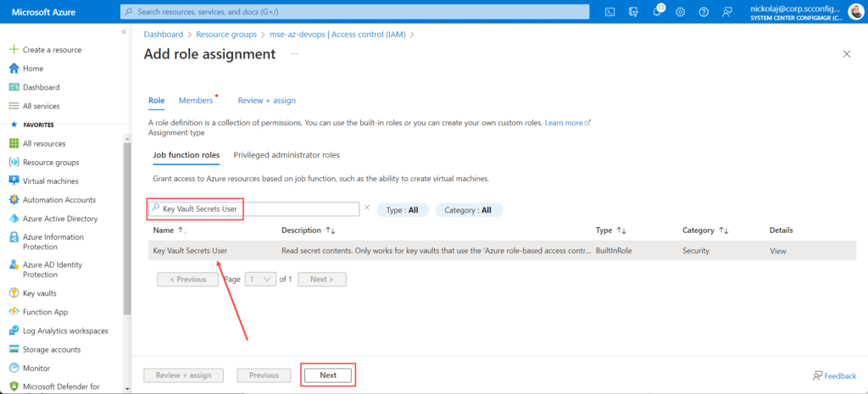Click the Storage accounts icon
868x394 pixels.
[x=14, y=350]
